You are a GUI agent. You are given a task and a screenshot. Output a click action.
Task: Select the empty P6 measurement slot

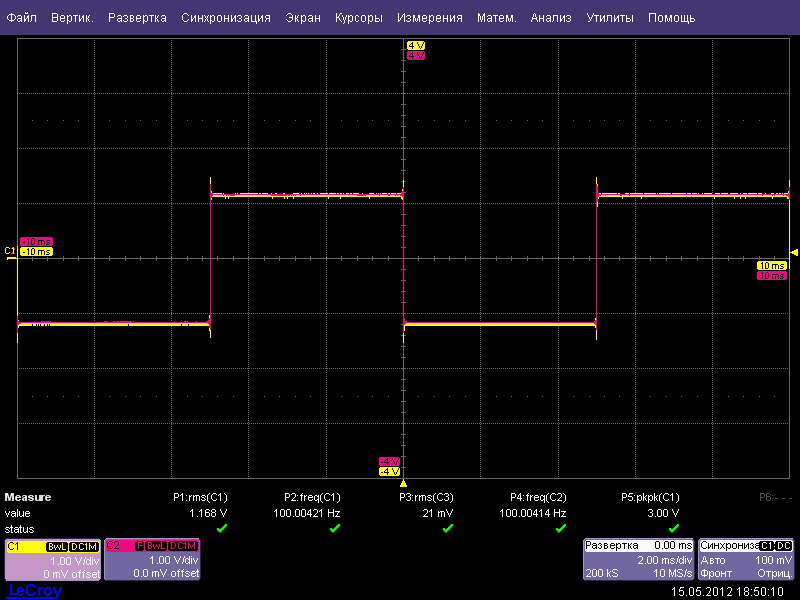(x=773, y=497)
